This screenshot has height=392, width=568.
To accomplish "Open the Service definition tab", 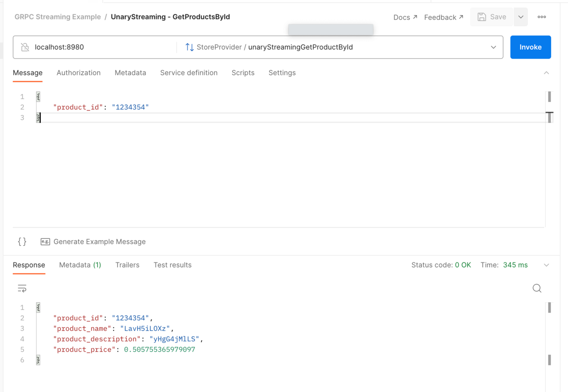I will pyautogui.click(x=189, y=73).
